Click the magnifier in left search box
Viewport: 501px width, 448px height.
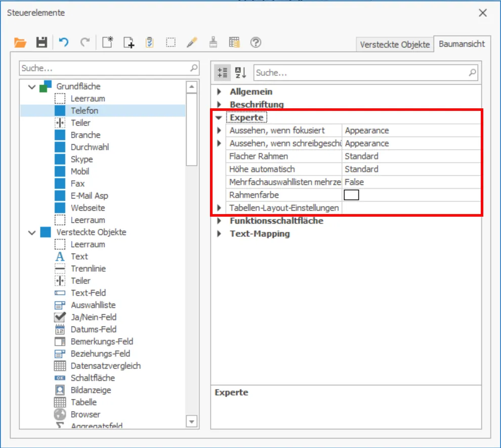[x=194, y=68]
